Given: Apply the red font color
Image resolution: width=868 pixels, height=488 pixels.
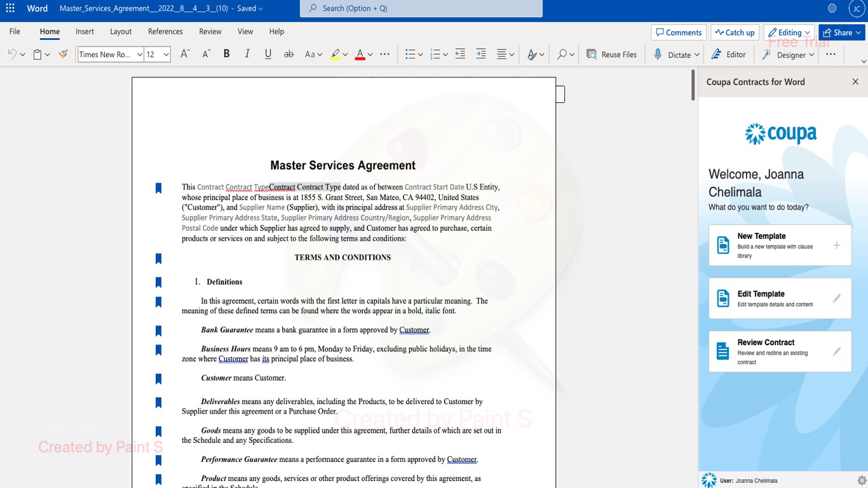Looking at the screenshot, I should pos(360,55).
